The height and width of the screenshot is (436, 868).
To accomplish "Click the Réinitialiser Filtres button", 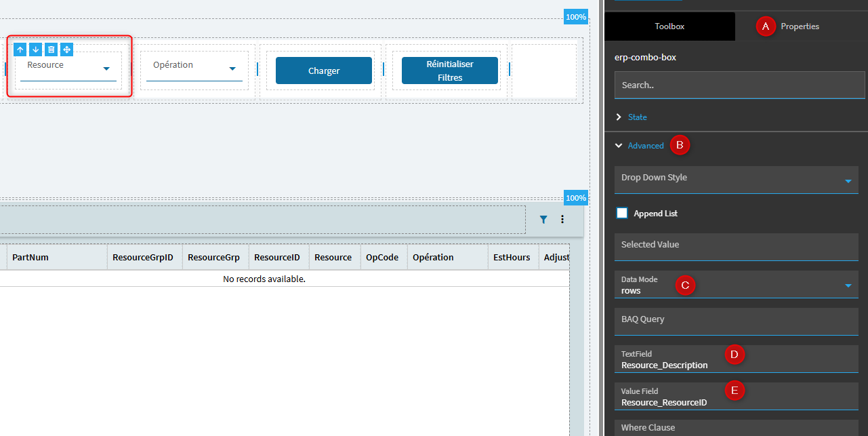I will [450, 71].
